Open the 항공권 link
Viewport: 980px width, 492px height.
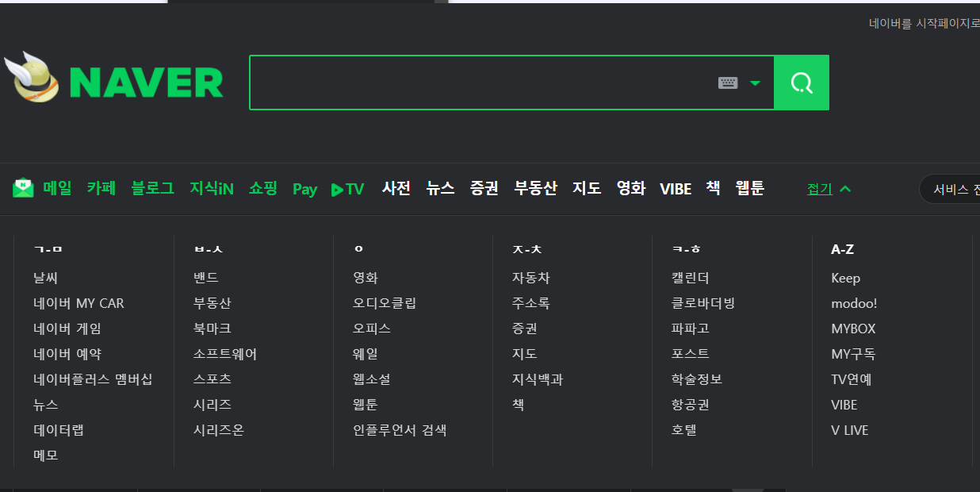(691, 405)
